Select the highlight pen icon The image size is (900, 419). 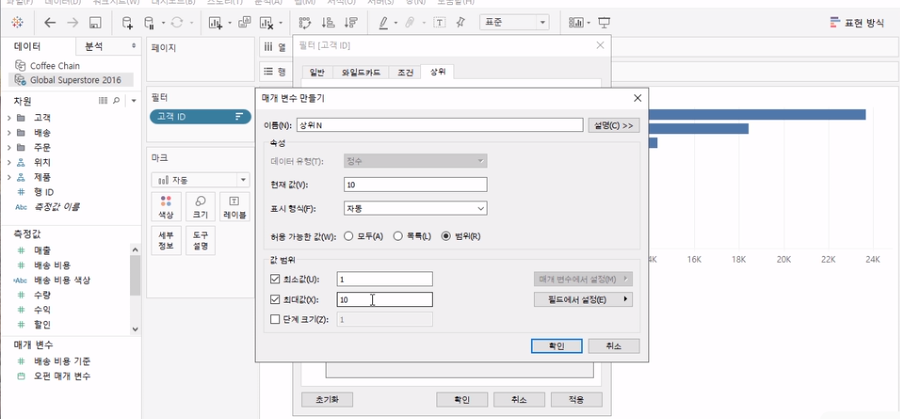[x=383, y=23]
